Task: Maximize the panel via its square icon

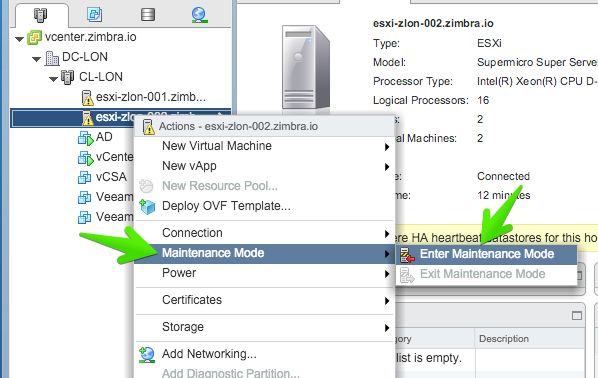Action: [x=577, y=316]
